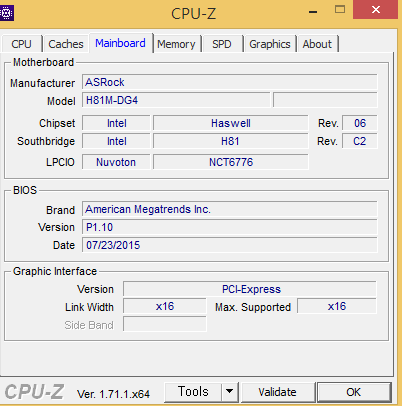
Task: Click the Tools button
Action: pyautogui.click(x=193, y=392)
